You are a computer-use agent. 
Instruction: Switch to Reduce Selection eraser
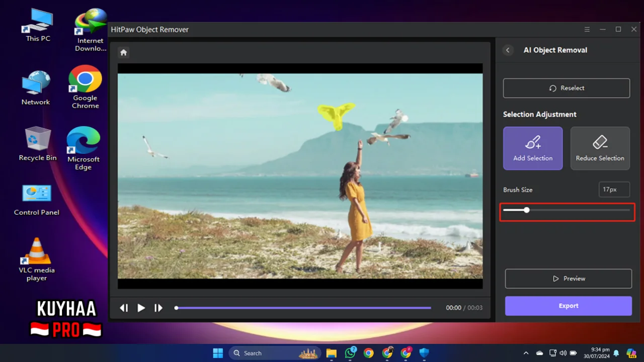(600, 148)
